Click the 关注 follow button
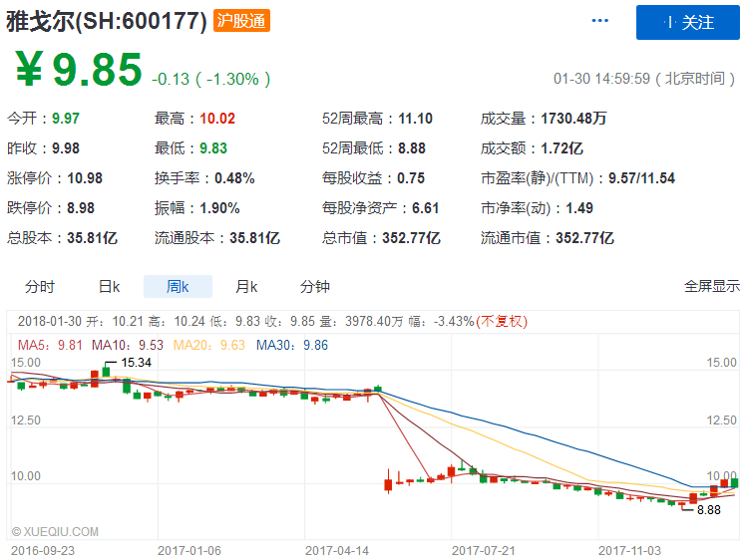 687,22
